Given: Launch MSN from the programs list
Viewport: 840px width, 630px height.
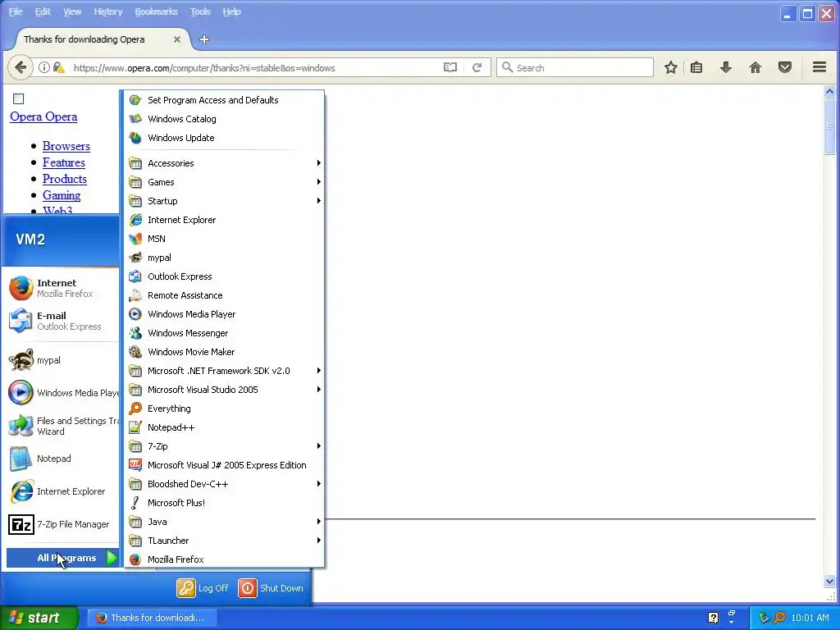Looking at the screenshot, I should pyautogui.click(x=224, y=239).
